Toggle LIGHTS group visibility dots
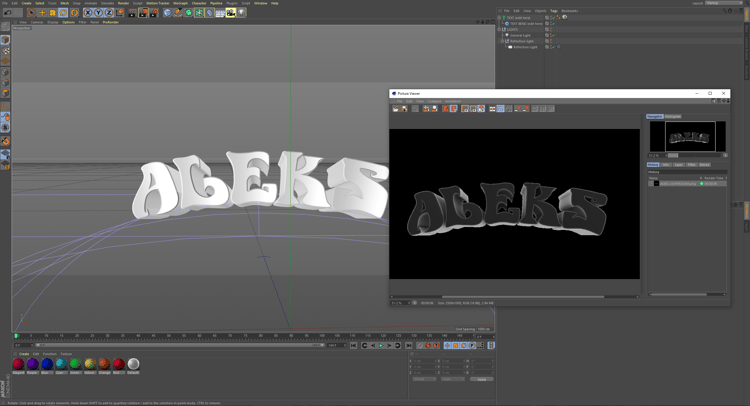The height and width of the screenshot is (406, 750). click(x=551, y=29)
